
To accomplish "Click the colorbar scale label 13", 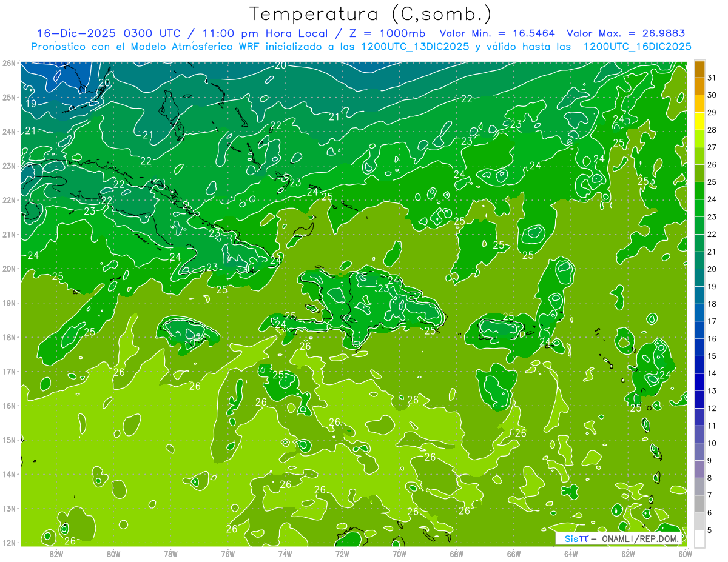I will coord(712,391).
